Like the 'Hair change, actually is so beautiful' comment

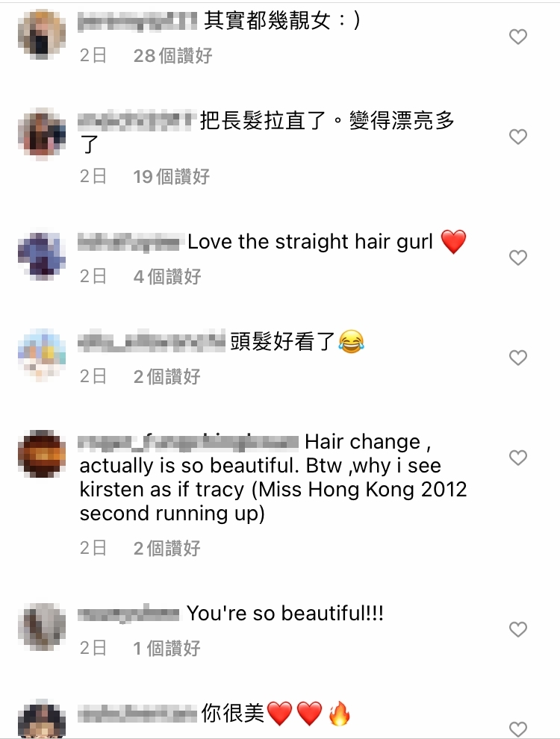pos(517,458)
